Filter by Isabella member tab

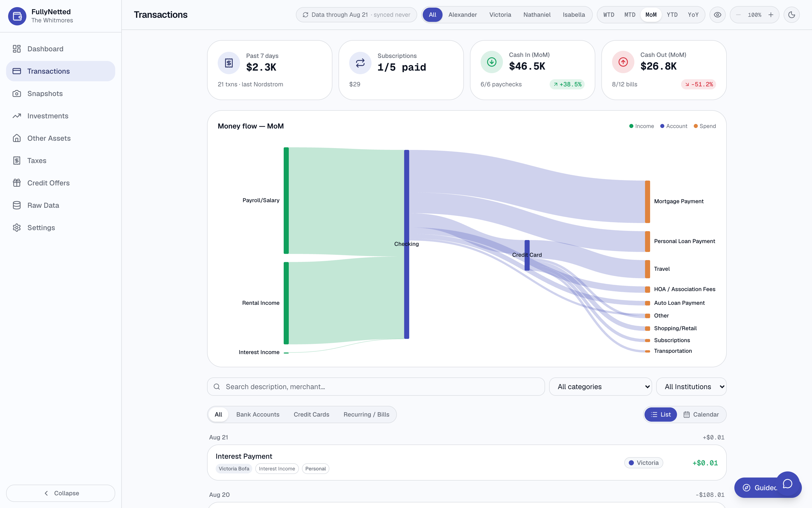(574, 15)
